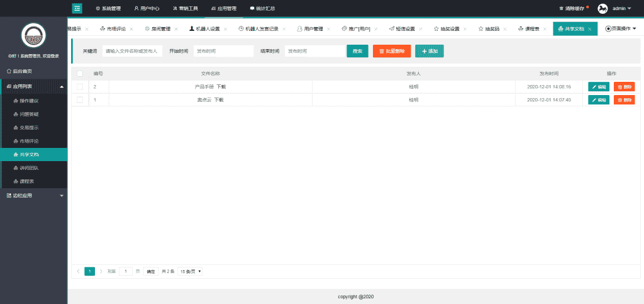Screen dimensions: 644x304
Task: Click 编辑 for the 产品手册 row
Action: 598,87
